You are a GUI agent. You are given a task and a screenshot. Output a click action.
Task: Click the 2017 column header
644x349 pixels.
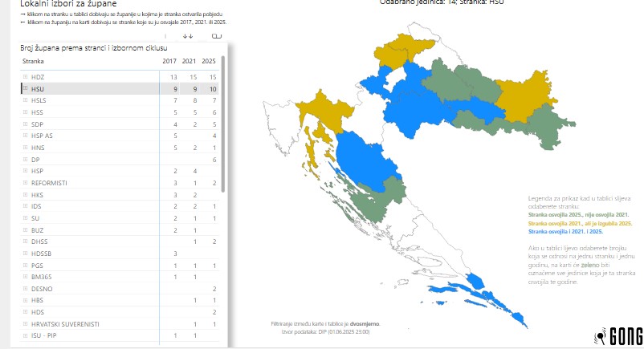click(169, 60)
